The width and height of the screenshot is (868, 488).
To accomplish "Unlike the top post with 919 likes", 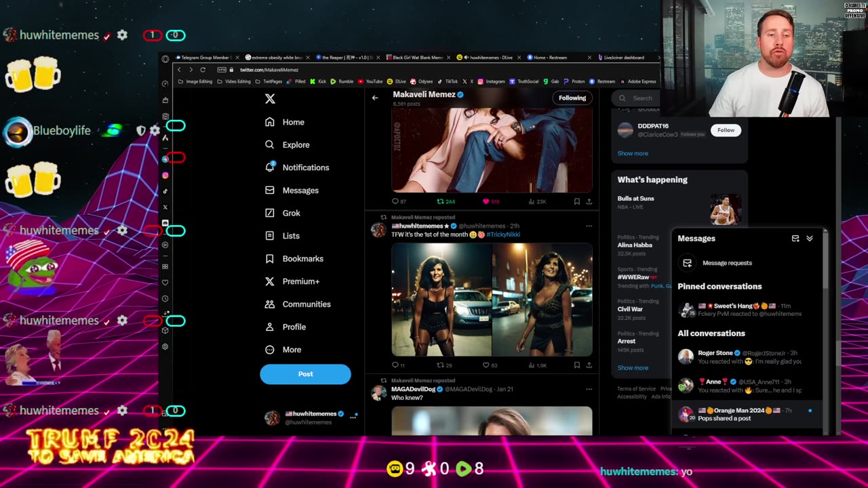I will pyautogui.click(x=491, y=201).
